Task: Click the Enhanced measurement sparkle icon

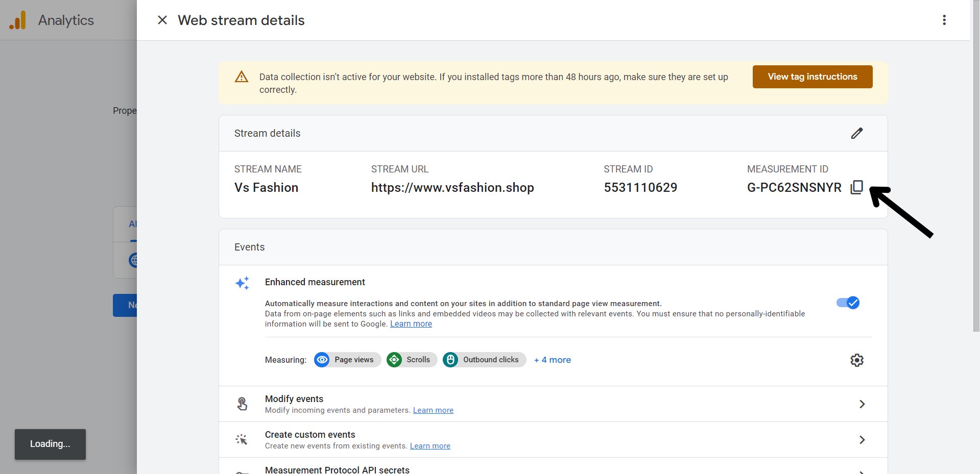Action: 242,283
